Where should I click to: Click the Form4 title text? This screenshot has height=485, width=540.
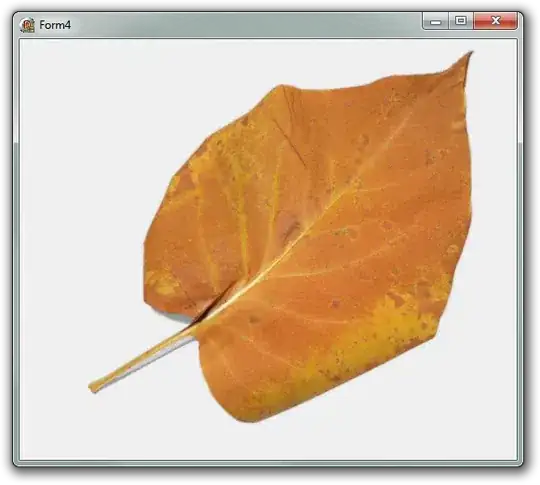click(55, 25)
